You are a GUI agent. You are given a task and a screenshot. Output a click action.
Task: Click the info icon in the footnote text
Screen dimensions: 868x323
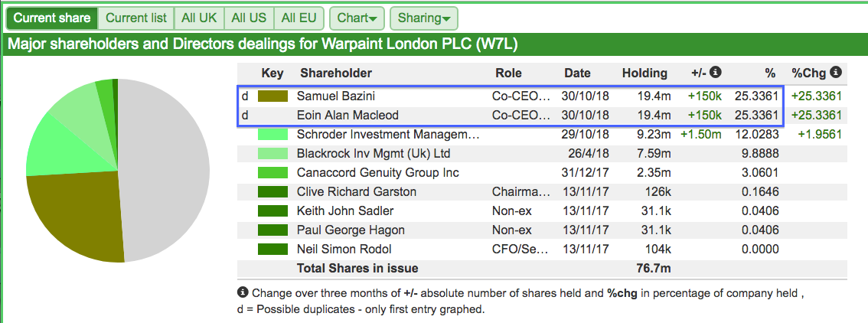coord(243,292)
